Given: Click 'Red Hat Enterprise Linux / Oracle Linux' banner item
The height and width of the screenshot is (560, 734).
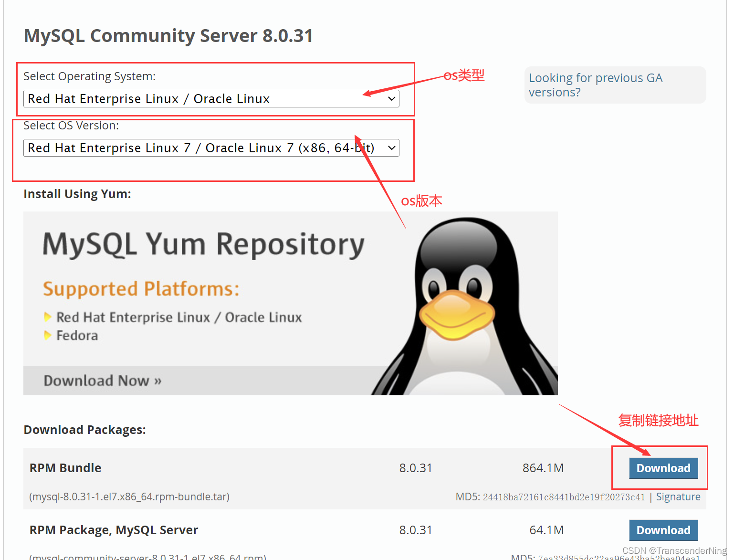Looking at the screenshot, I should point(179,317).
